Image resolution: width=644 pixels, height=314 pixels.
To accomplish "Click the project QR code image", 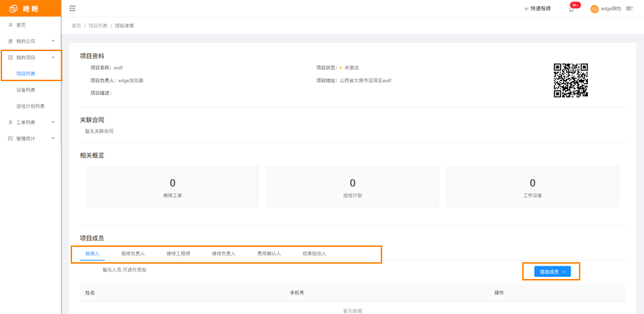I will (570, 80).
